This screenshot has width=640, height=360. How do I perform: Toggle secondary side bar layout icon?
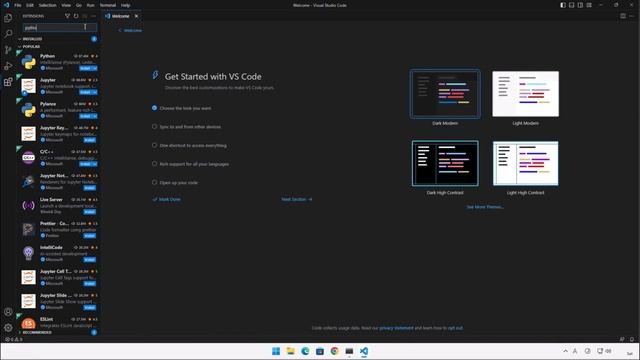tap(580, 5)
